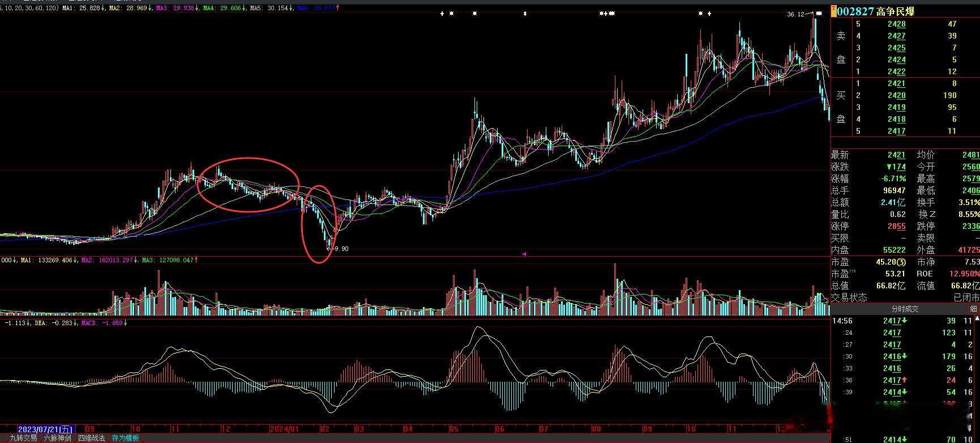980x443 pixels.
Task: Click the 内盘 value 55222
Action: [x=895, y=250]
